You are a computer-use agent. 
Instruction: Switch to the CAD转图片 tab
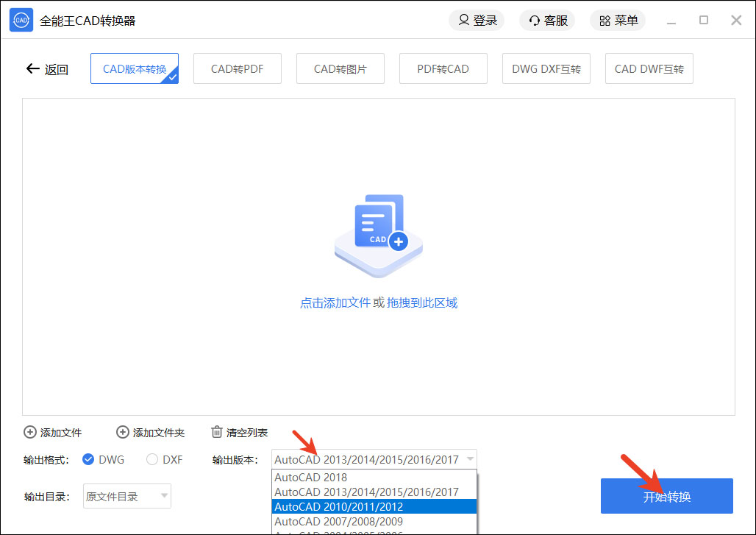(x=340, y=68)
